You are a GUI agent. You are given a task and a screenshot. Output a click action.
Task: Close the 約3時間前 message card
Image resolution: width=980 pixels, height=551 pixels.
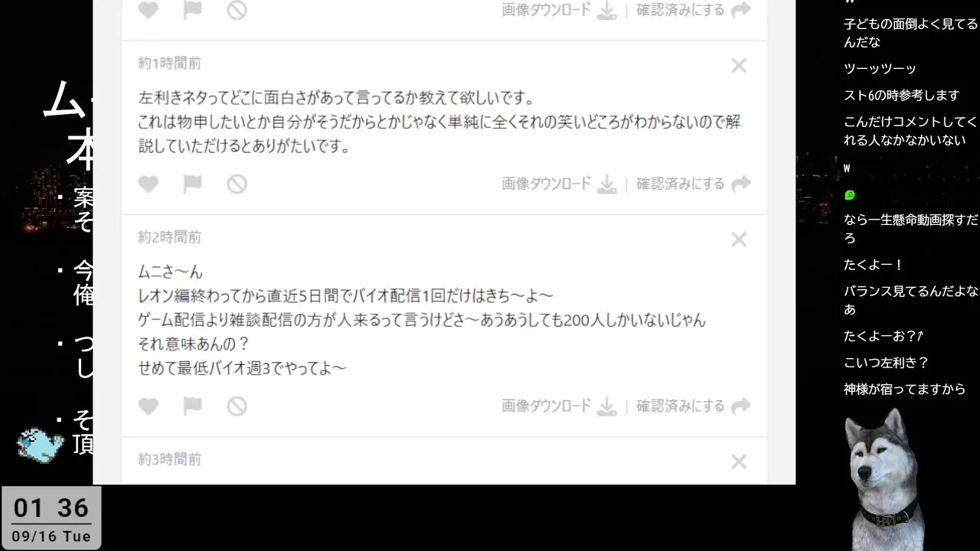(739, 462)
